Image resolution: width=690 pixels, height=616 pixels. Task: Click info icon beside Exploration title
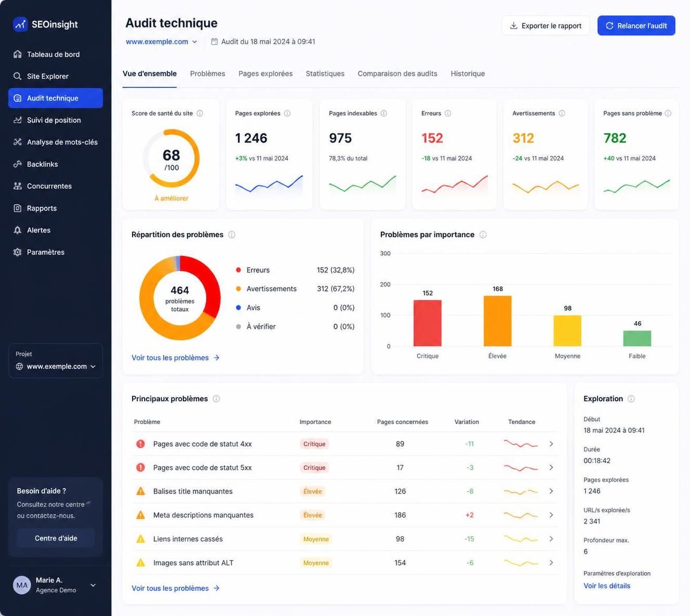click(631, 399)
